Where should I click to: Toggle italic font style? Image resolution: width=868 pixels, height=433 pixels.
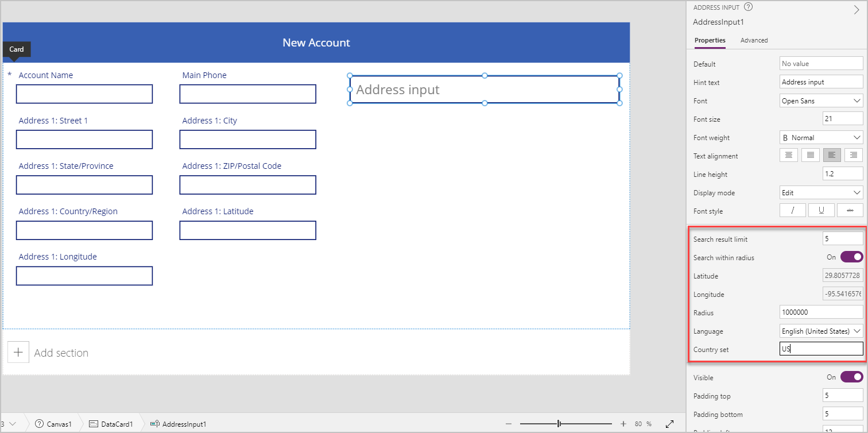click(793, 210)
